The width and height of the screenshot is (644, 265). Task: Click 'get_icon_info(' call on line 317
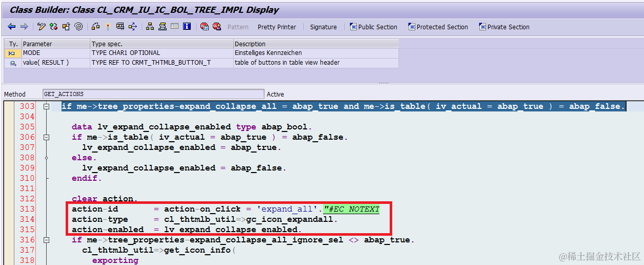[200, 250]
